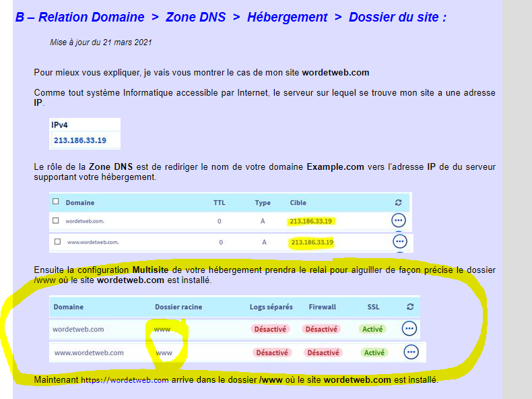The width and height of the screenshot is (532, 399).
Task: Click the Désactivé Firewall badge for www.wordetweb.com
Action: click(x=323, y=352)
